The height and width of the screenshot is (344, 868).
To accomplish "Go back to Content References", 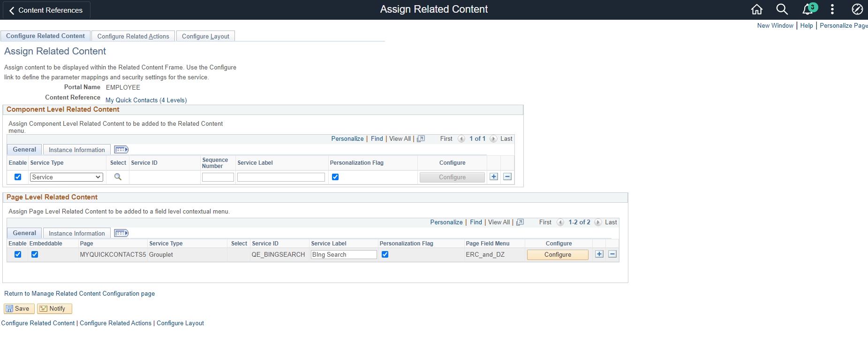I will 46,10.
